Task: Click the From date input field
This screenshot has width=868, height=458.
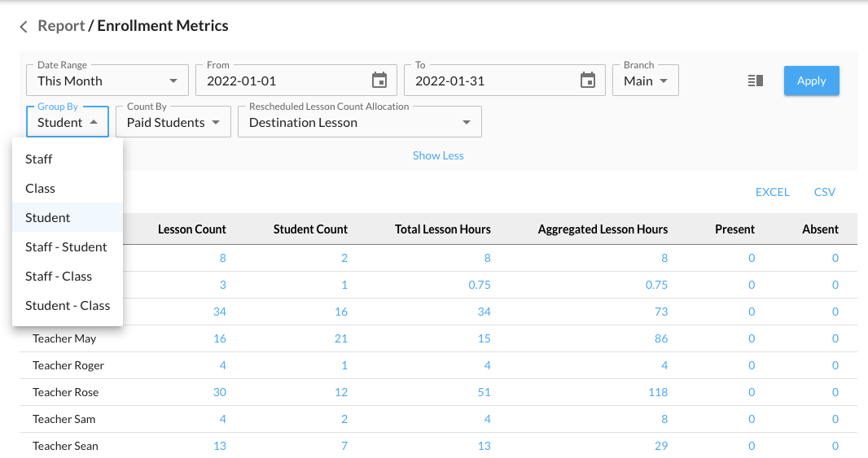Action: click(x=281, y=81)
